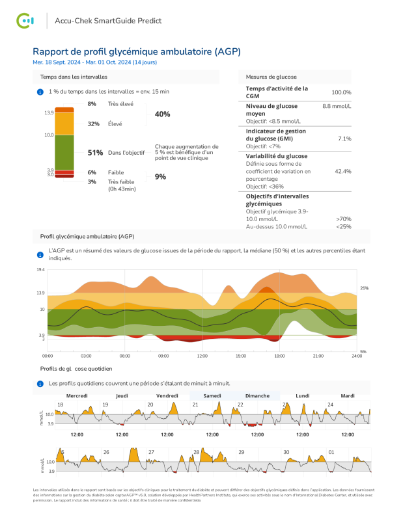Click the GMI value '7.1%'
The image size is (403, 532).
click(x=344, y=139)
